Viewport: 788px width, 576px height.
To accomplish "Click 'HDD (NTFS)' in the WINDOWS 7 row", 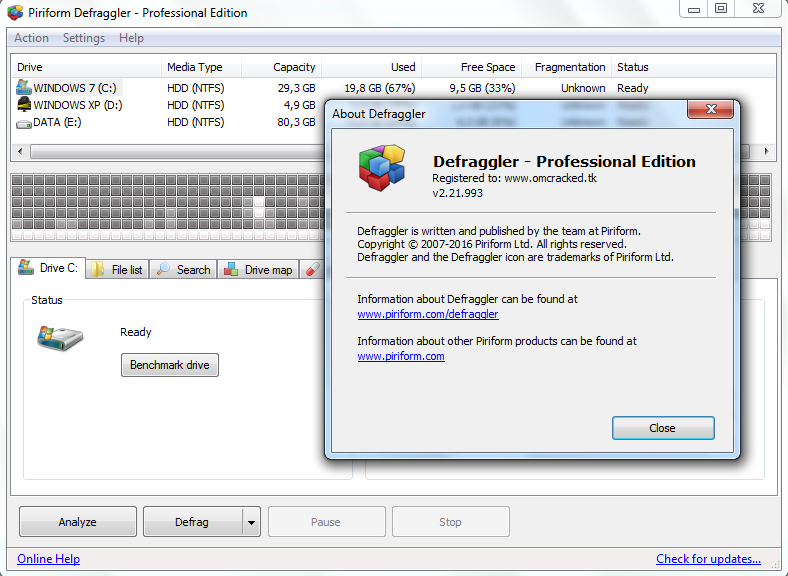I will 195,88.
